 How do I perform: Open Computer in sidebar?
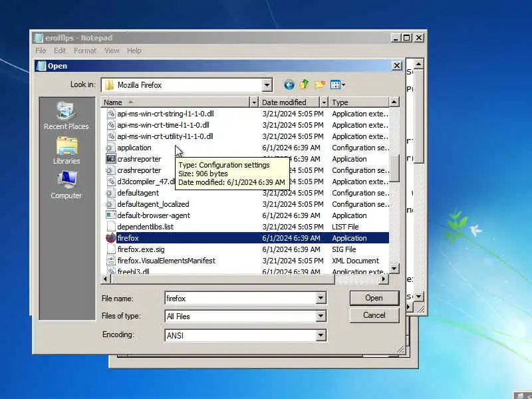coord(66,185)
